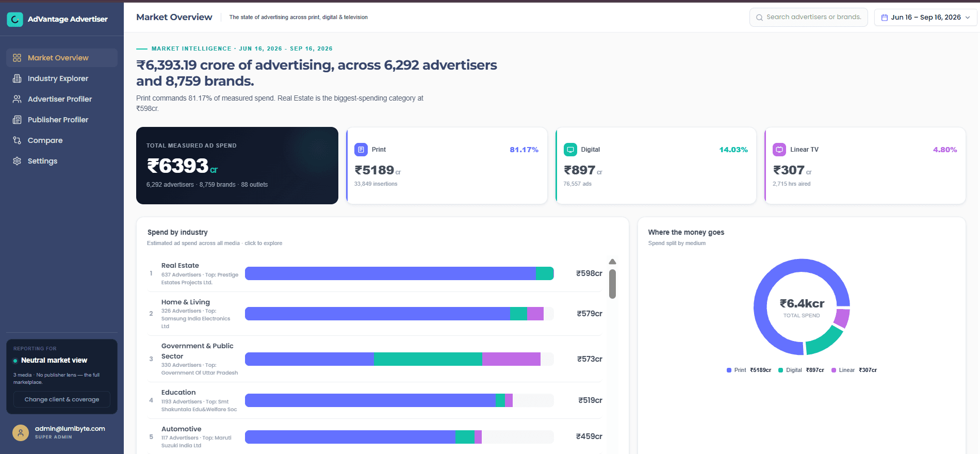980x454 pixels.
Task: Click the Publisher Profiler newspaper icon
Action: click(17, 120)
